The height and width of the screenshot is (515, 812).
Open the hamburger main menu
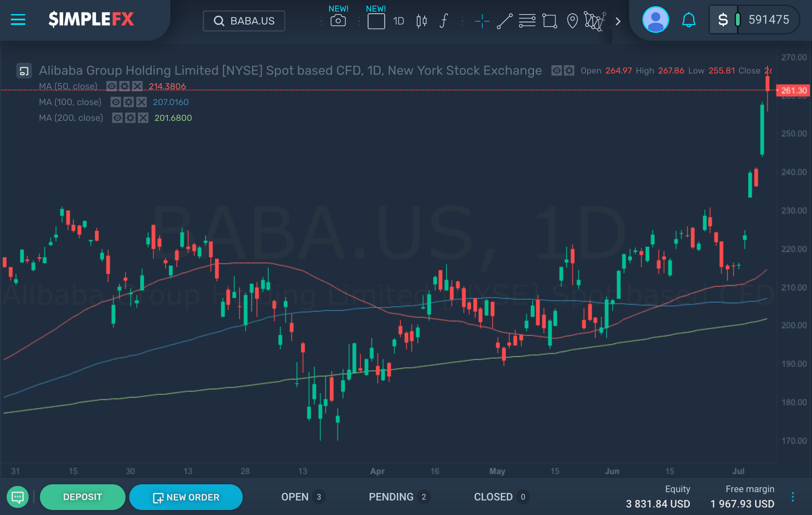click(18, 20)
